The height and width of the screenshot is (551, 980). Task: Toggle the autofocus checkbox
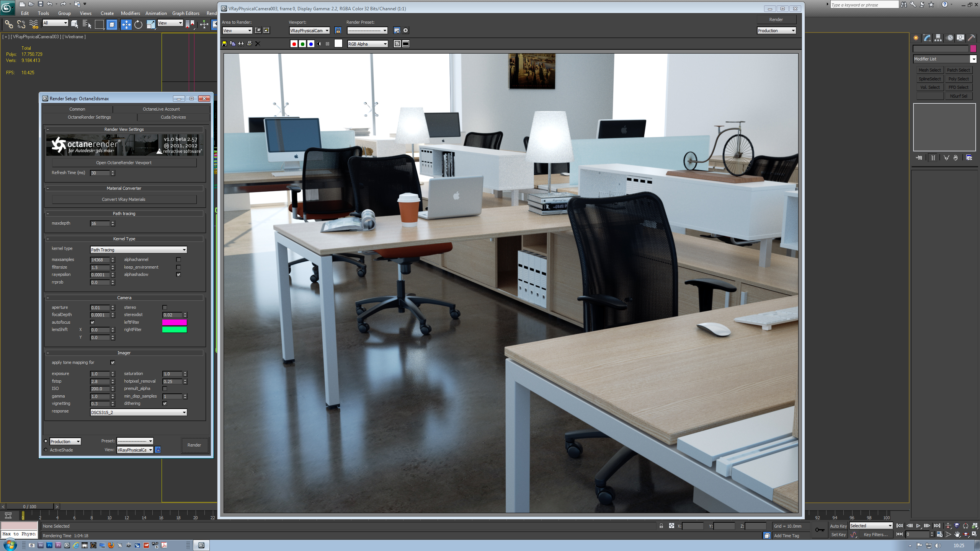pos(92,323)
